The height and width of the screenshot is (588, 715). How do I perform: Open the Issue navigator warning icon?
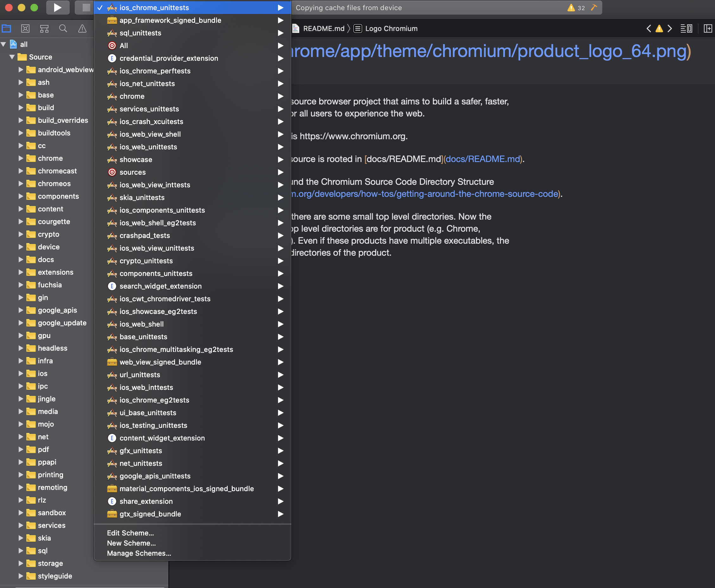[x=82, y=29]
